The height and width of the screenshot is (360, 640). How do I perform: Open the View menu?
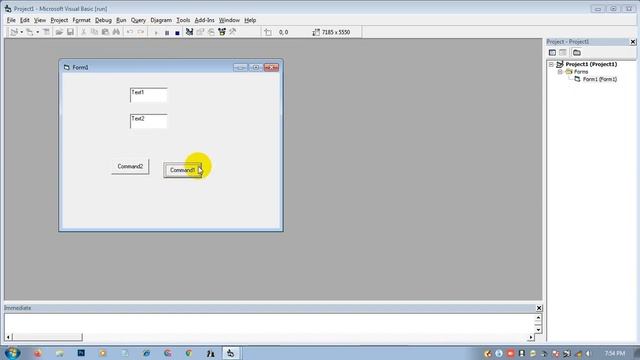point(40,20)
